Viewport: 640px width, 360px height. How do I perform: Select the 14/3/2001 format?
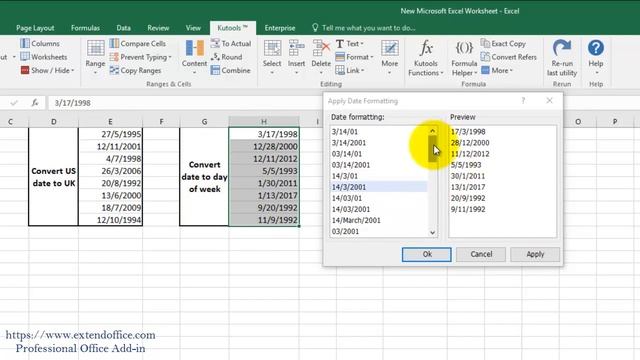pyautogui.click(x=379, y=187)
